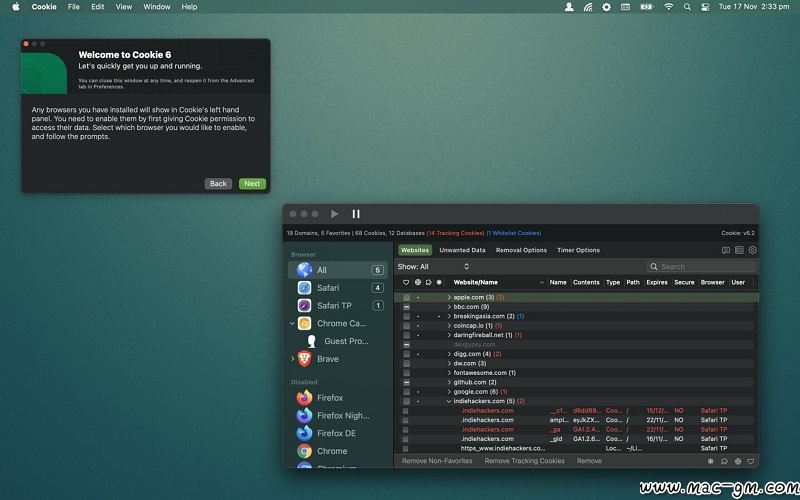This screenshot has height=500, width=800.
Task: Expand the digg.com row
Action: (x=449, y=354)
